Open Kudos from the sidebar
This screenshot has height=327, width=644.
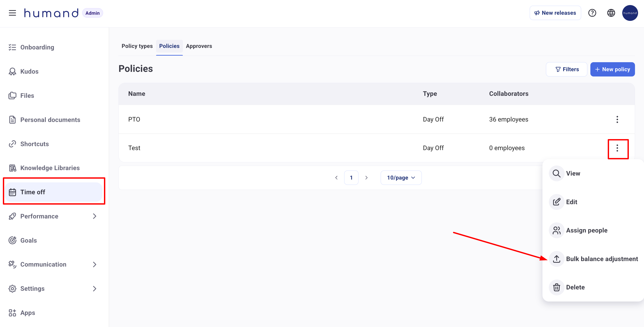coord(29,71)
